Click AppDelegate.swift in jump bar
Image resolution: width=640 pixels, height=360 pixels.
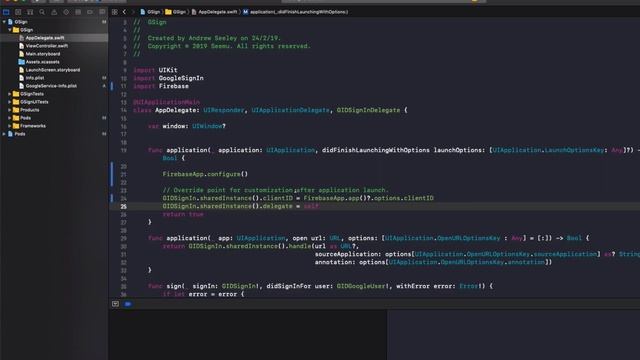click(x=214, y=12)
